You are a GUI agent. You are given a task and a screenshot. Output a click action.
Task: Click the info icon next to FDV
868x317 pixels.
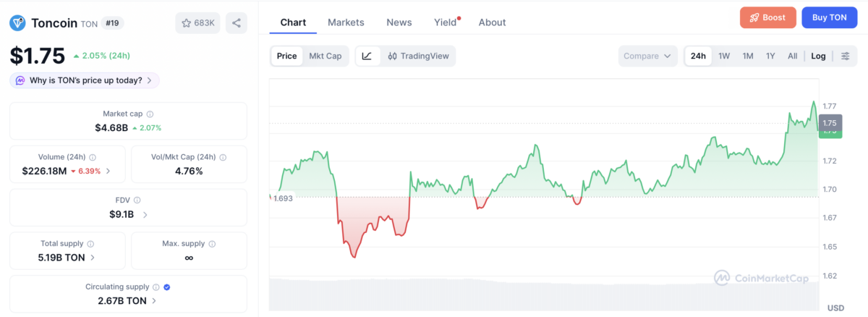[x=137, y=200]
